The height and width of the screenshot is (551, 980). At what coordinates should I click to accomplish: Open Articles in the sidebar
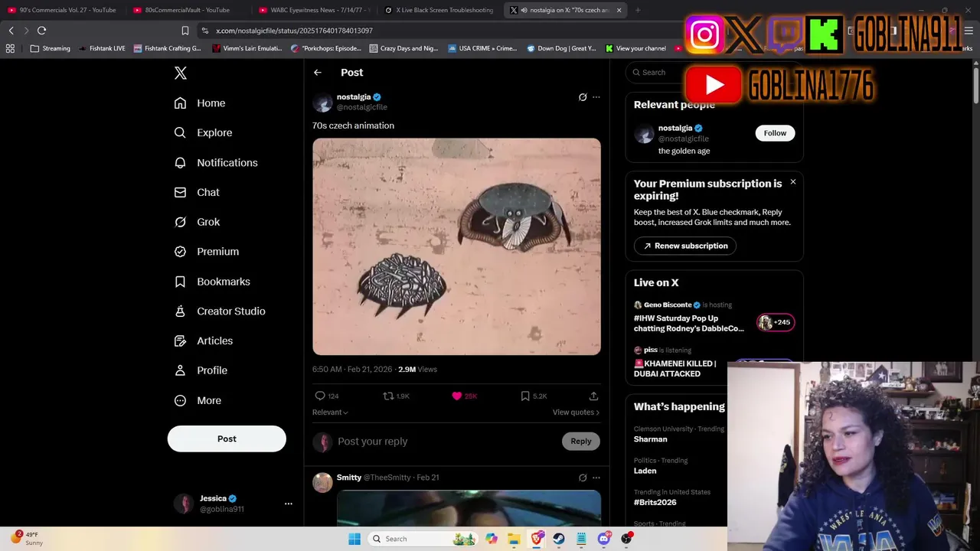pyautogui.click(x=204, y=341)
